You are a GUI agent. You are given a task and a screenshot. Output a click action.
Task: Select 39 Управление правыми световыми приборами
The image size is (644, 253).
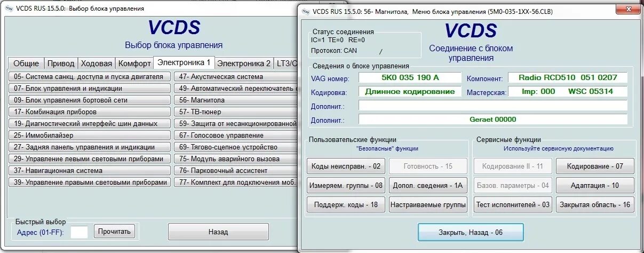[90, 182]
